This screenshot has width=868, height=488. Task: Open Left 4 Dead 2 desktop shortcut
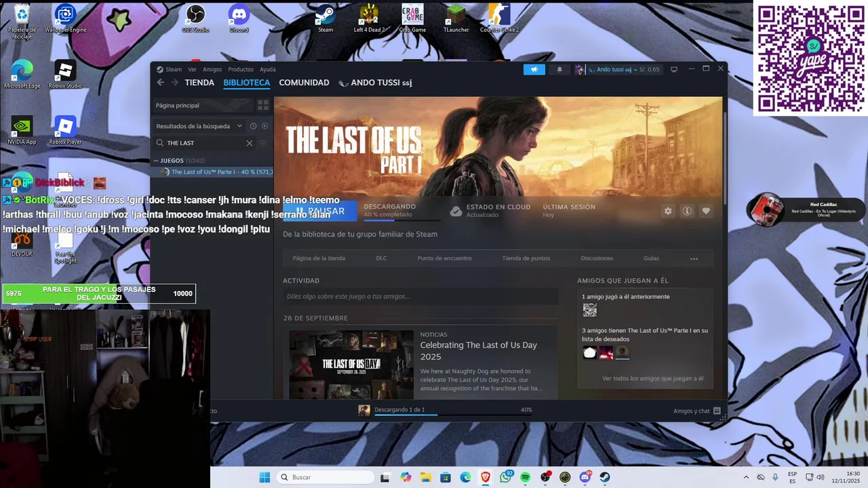click(369, 18)
